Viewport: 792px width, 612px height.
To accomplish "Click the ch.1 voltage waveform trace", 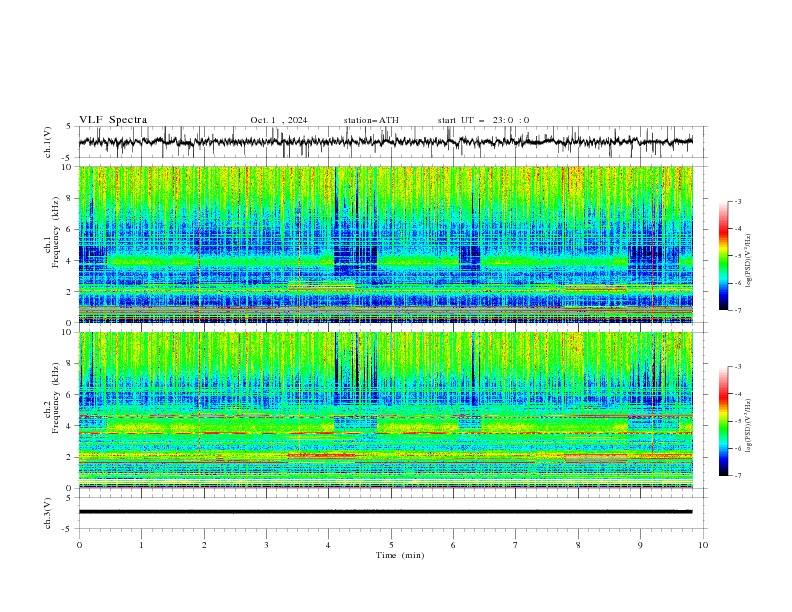I will point(385,141).
